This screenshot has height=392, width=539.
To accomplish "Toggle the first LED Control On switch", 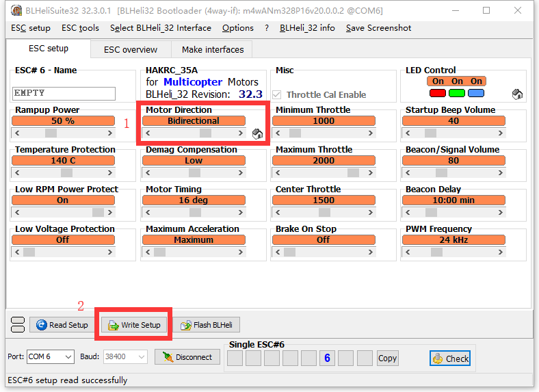I will click(438, 81).
